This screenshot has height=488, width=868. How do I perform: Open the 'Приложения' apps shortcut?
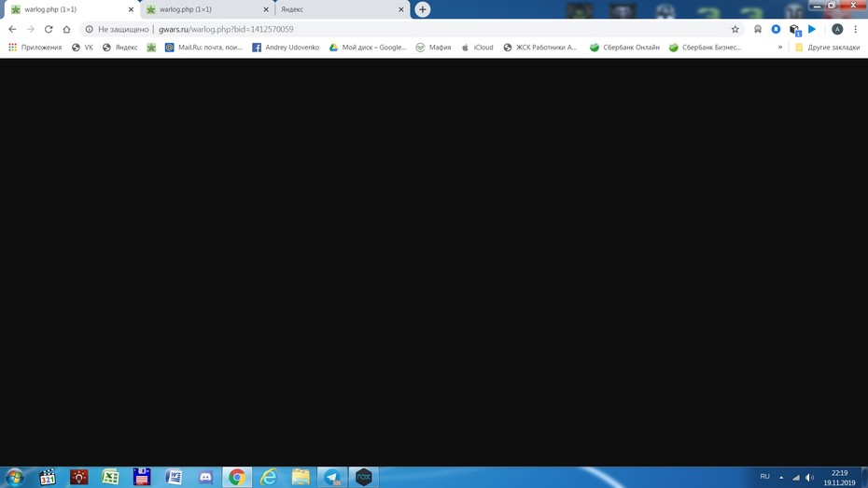(35, 47)
